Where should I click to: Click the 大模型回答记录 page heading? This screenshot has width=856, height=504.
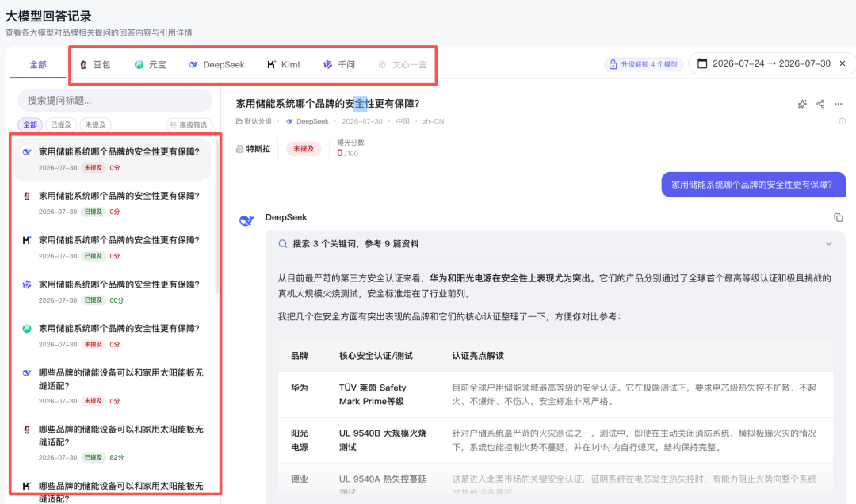(48, 16)
